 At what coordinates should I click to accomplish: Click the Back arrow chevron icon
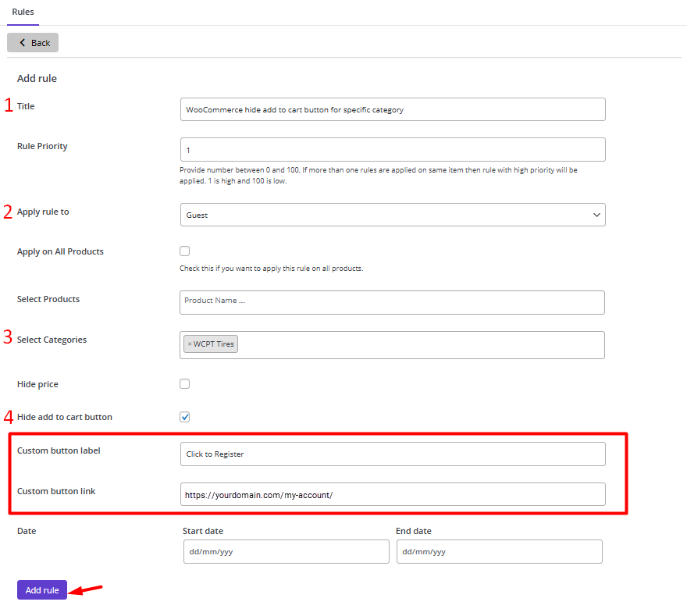(x=23, y=42)
